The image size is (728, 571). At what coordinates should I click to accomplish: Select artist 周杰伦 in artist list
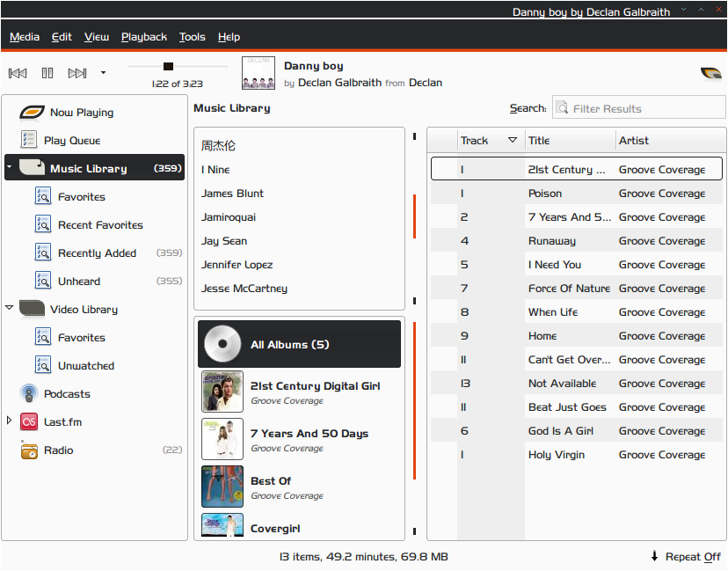[299, 145]
